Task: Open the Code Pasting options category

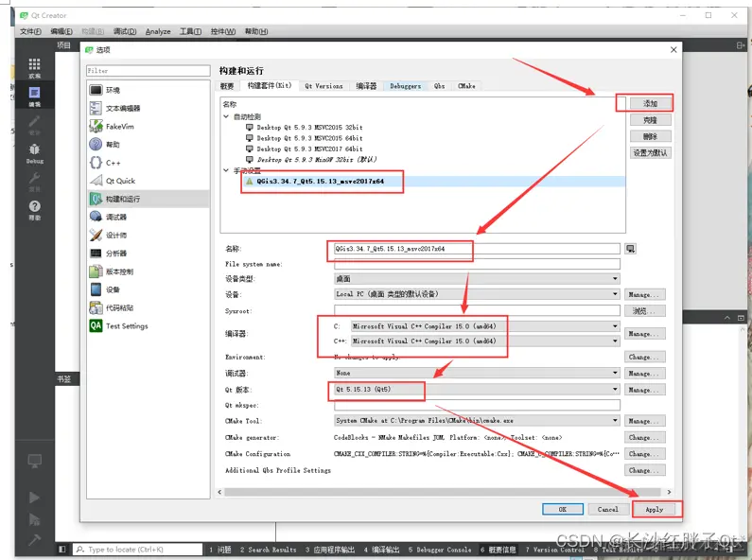Action: (149, 307)
